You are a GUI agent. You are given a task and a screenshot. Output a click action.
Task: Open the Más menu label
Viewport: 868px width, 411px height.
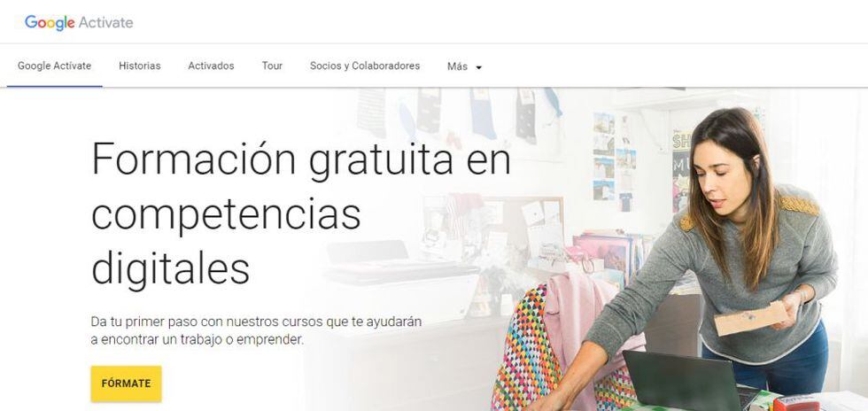click(457, 66)
